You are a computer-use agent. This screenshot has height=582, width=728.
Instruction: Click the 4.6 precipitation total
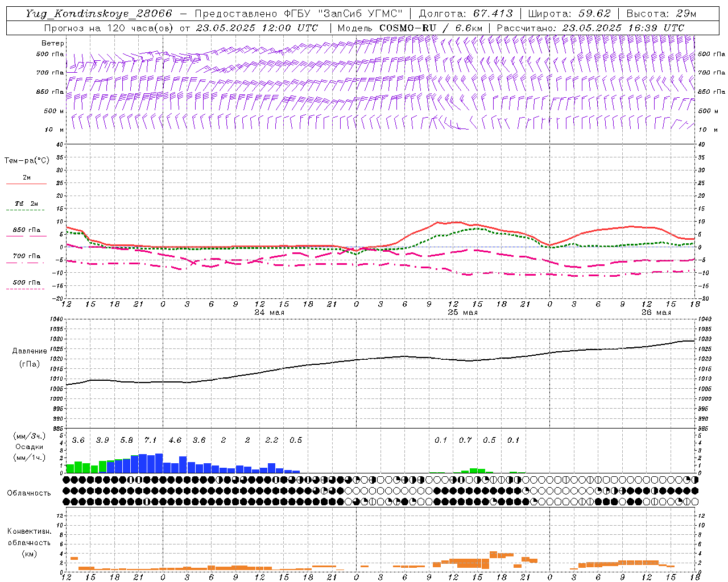[175, 440]
